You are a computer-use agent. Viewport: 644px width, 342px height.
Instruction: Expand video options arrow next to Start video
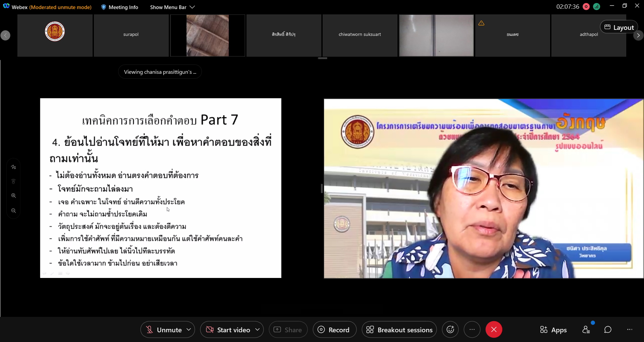[x=257, y=330]
